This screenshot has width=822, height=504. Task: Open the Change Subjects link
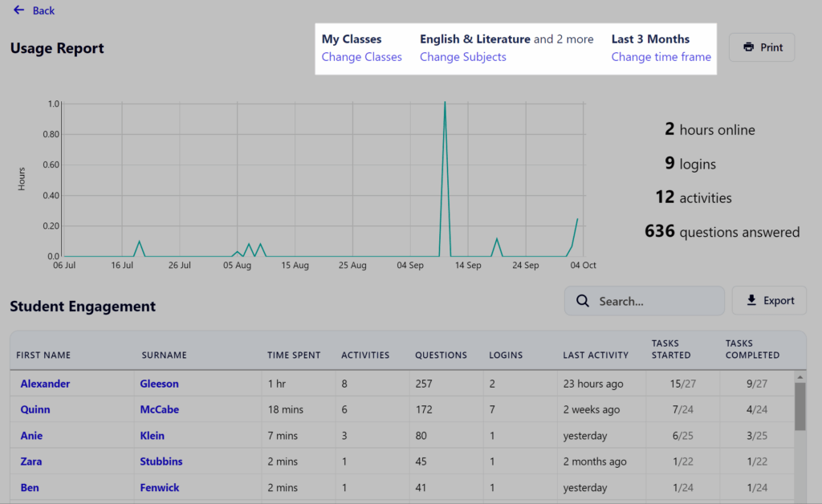tap(463, 57)
